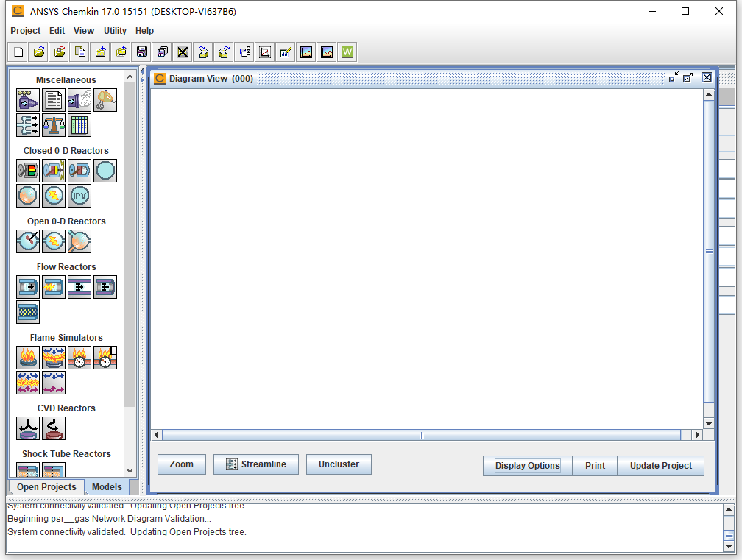Minimize the Diagram View panel icon
The image size is (742, 560).
(x=674, y=77)
